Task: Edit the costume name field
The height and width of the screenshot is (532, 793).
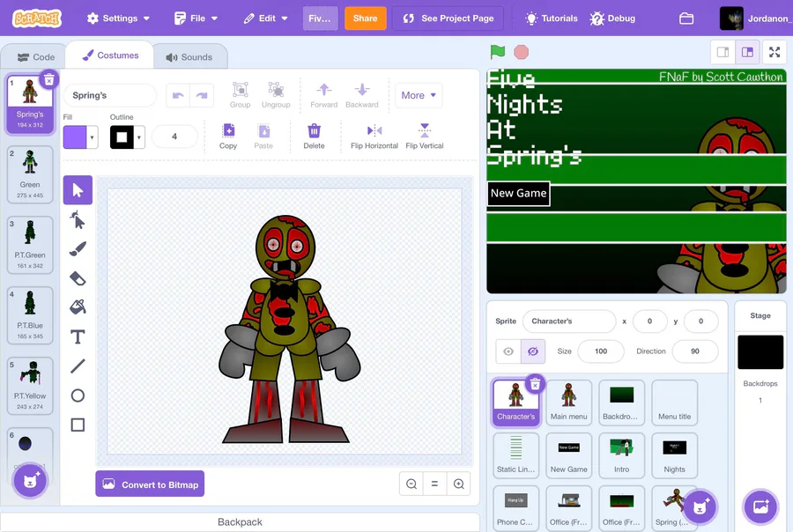Action: click(x=110, y=95)
